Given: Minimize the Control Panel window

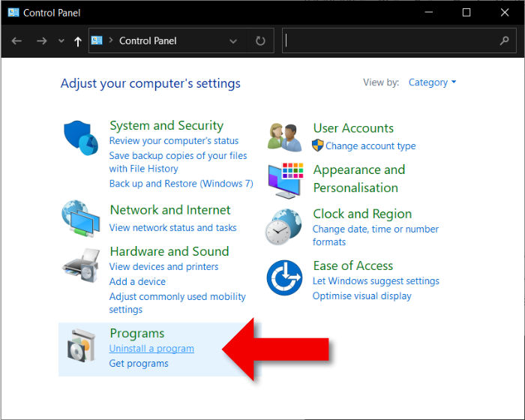Looking at the screenshot, I should point(428,13).
